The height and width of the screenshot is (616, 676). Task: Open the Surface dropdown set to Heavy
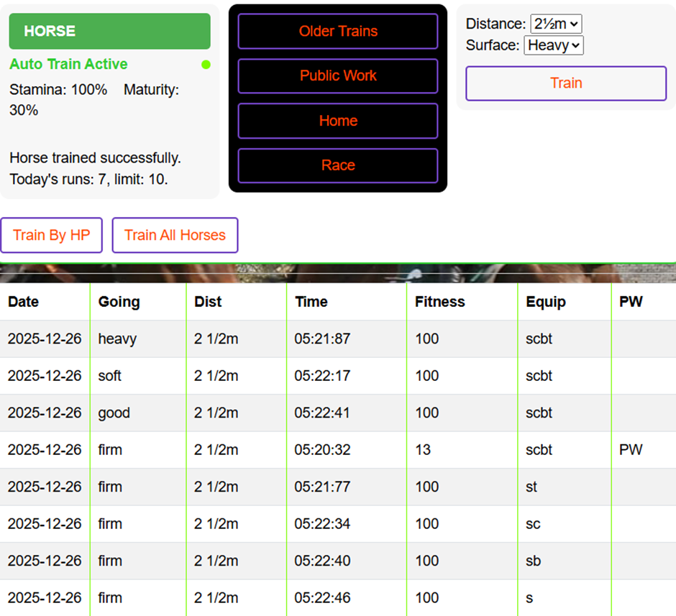pyautogui.click(x=553, y=45)
